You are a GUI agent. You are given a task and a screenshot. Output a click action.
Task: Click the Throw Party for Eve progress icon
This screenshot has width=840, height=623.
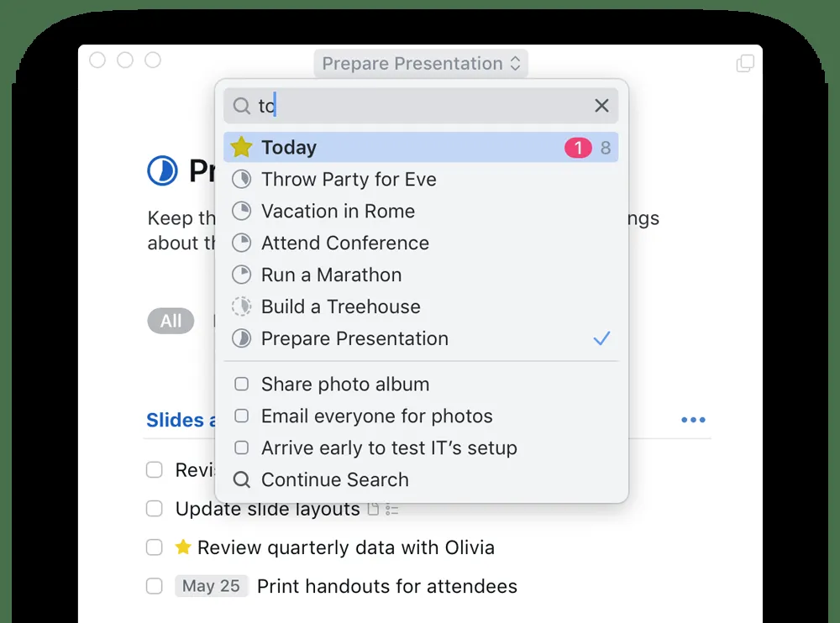[242, 180]
